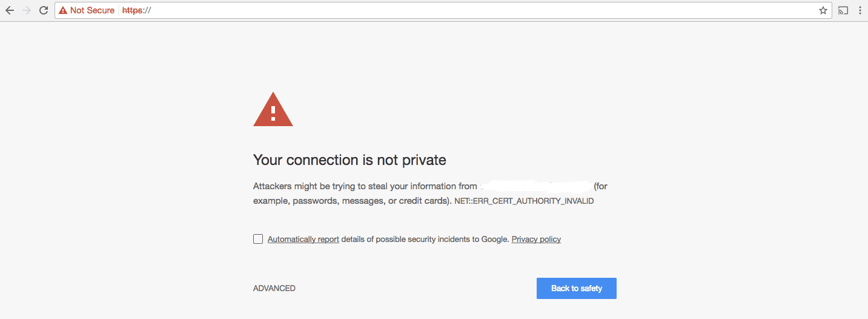The image size is (868, 319).
Task: Focus the empty area of the address bar
Action: point(485,10)
